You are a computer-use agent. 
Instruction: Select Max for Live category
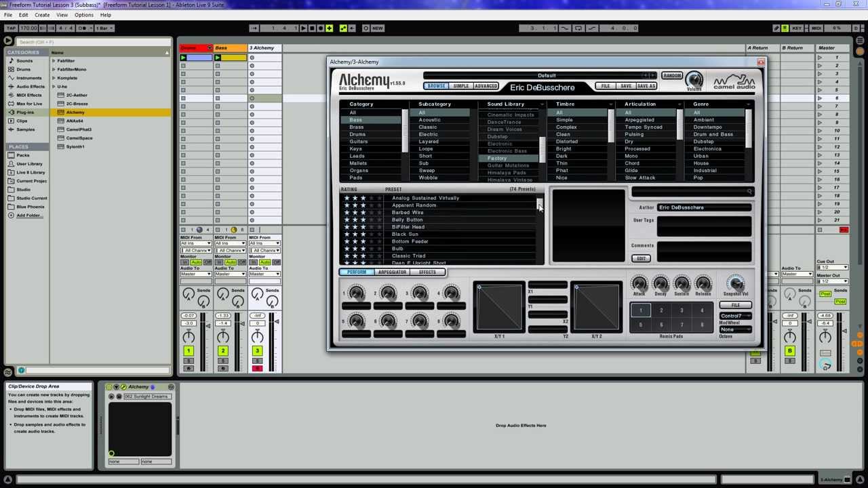29,104
